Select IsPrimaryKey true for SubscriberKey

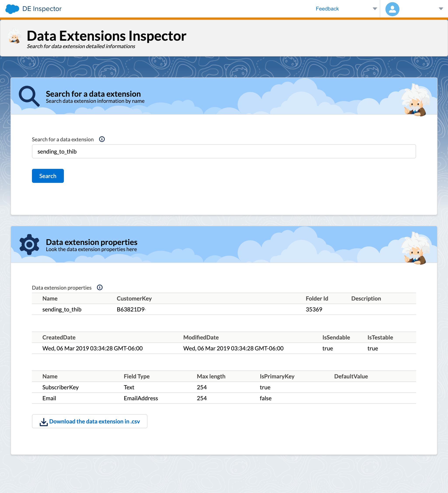(265, 387)
